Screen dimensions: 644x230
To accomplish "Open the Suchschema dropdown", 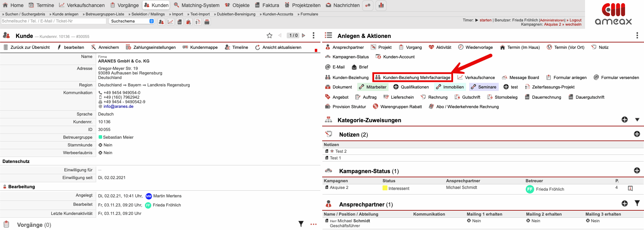I will (131, 21).
